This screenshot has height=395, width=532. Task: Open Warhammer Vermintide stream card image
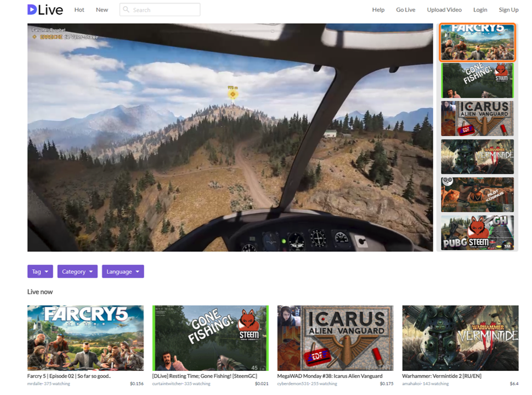460,338
